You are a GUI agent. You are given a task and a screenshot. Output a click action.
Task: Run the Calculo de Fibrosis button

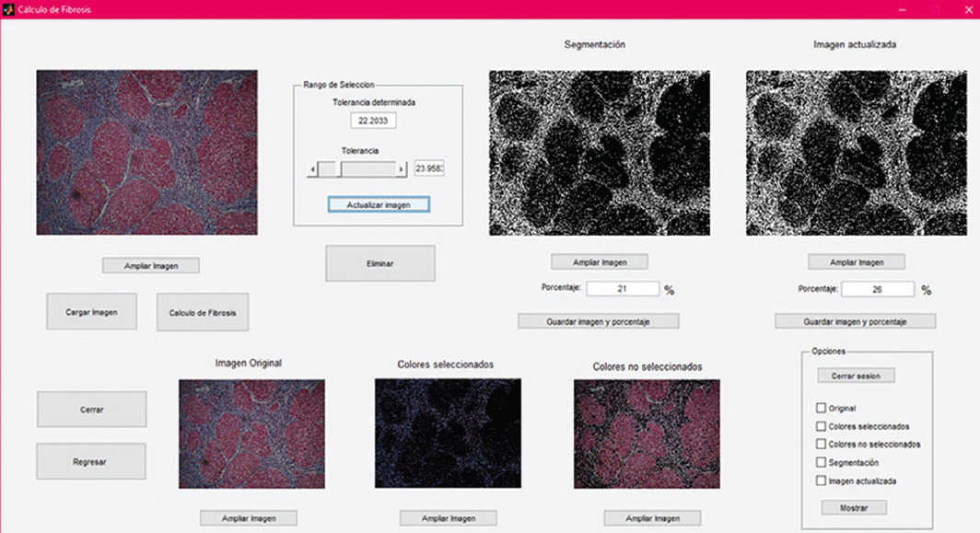(202, 312)
